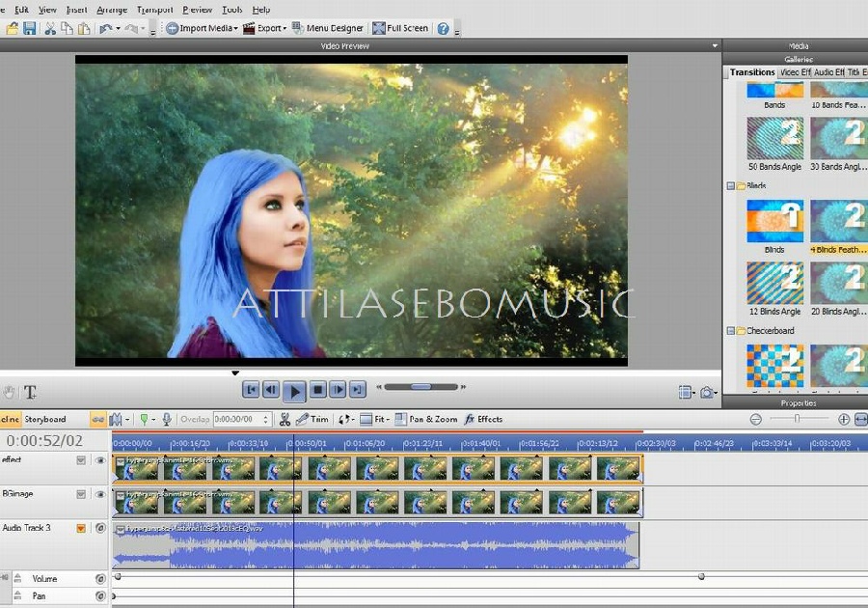Cut selection using the scissors toolbar icon
The width and height of the screenshot is (868, 608).
coord(50,28)
